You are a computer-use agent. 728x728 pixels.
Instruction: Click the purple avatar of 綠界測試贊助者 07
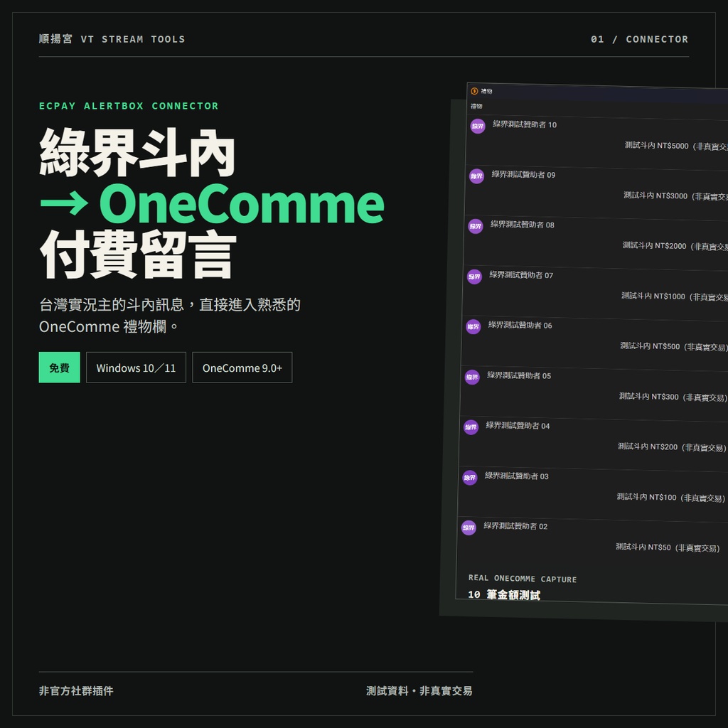[474, 277]
